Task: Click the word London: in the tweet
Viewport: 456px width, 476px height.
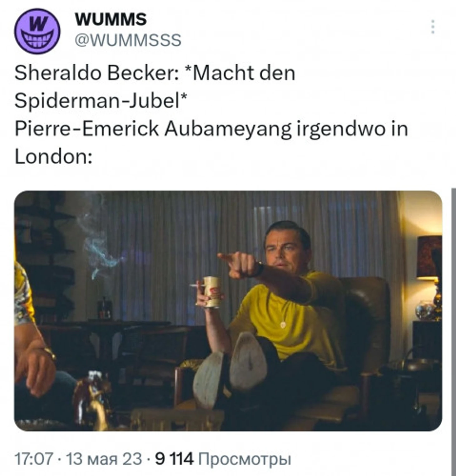Action: point(54,156)
